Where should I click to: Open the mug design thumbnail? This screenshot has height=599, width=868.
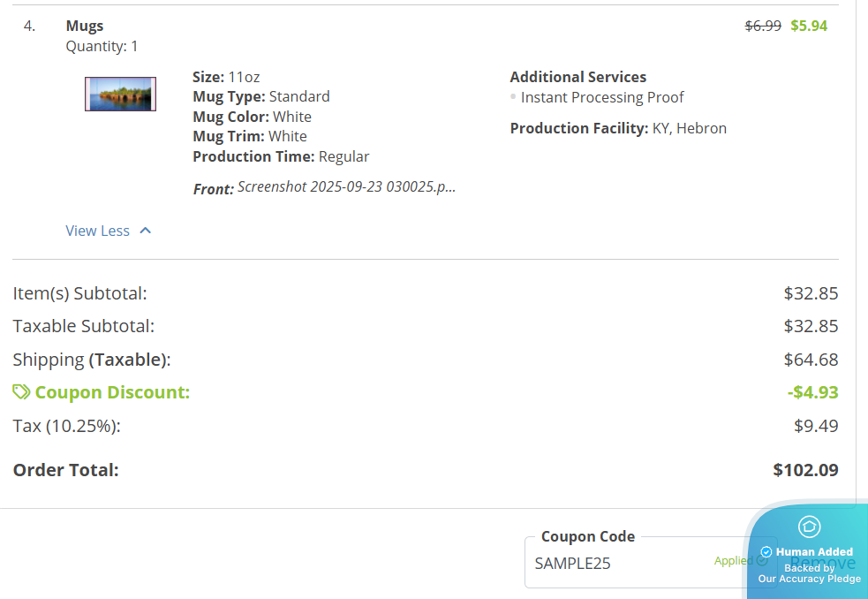pos(120,94)
